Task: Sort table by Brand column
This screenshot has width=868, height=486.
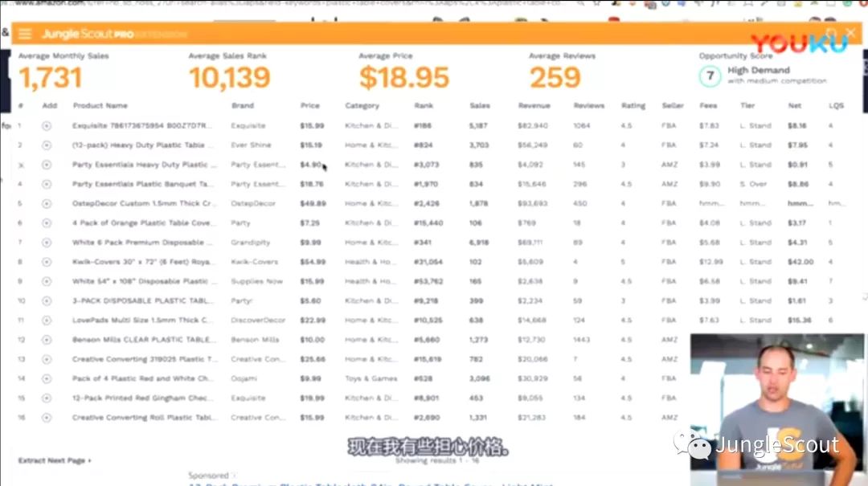Action: pyautogui.click(x=243, y=105)
